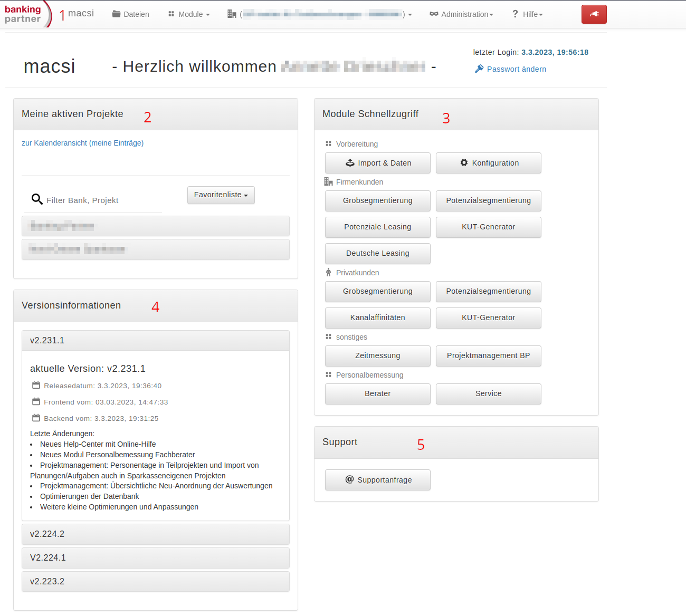Open Potenziale Leasing module

coord(378,227)
